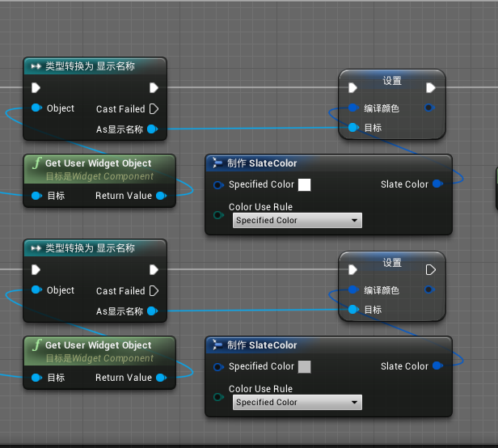The image size is (498, 448).
Task: Click Specified Color pin on lower SlateColor node
Action: 218,367
